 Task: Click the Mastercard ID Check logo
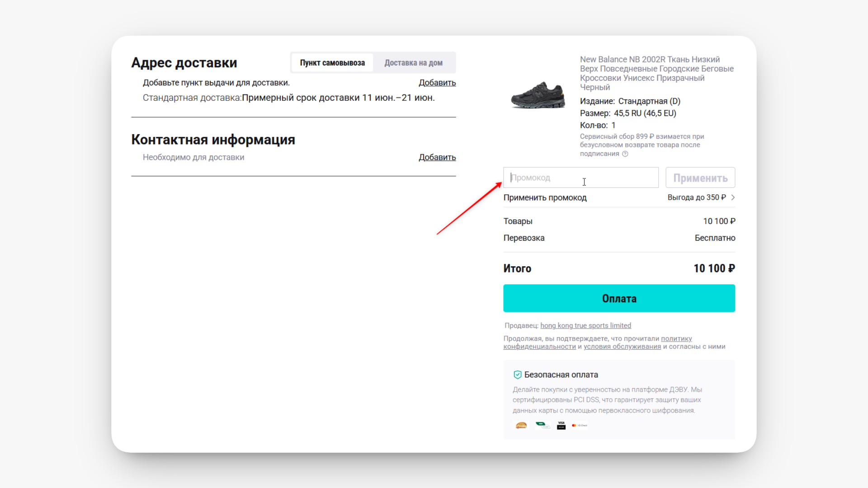[580, 425]
